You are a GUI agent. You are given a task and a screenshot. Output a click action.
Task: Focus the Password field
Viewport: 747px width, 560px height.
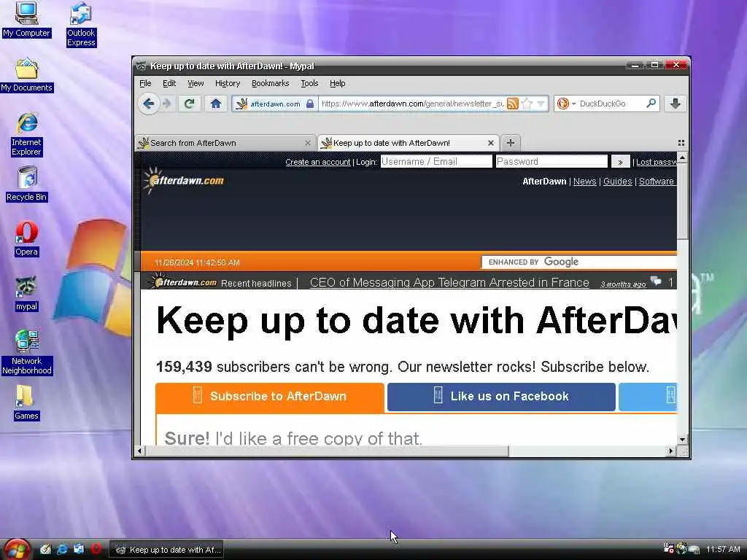[x=551, y=161]
